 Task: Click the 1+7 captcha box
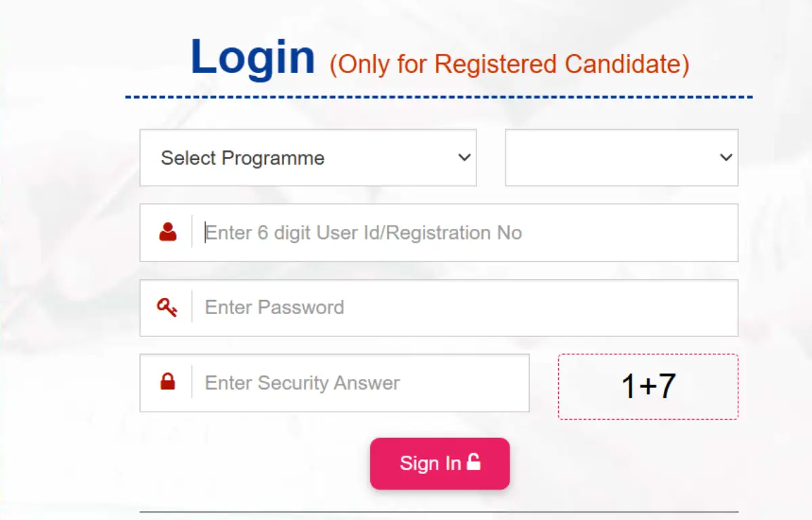648,387
